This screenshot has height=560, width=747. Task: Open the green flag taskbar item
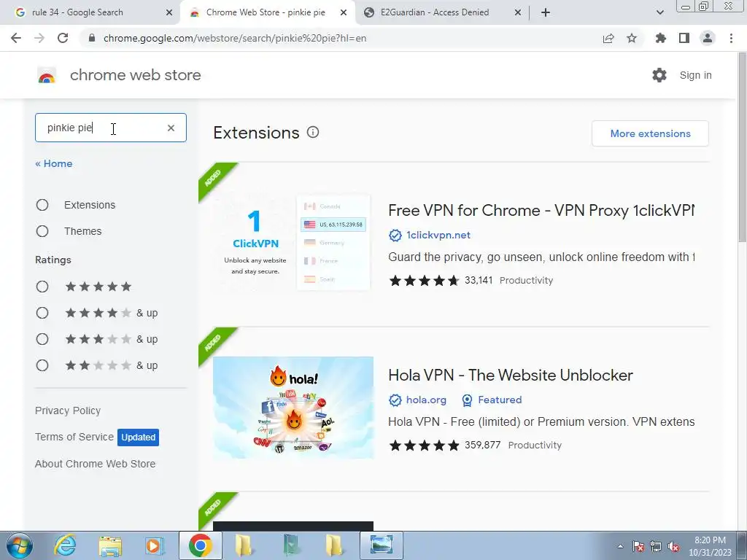(x=290, y=545)
